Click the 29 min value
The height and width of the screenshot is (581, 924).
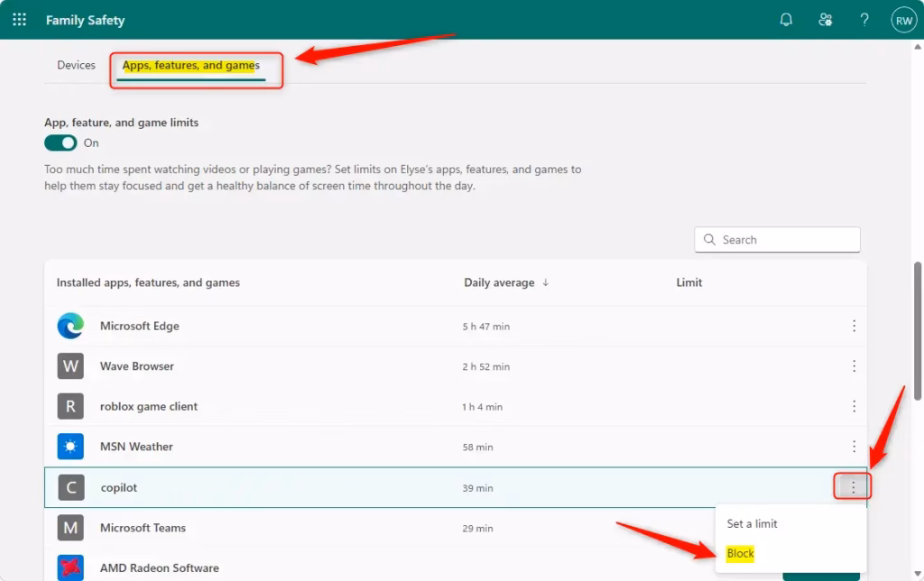tap(477, 529)
